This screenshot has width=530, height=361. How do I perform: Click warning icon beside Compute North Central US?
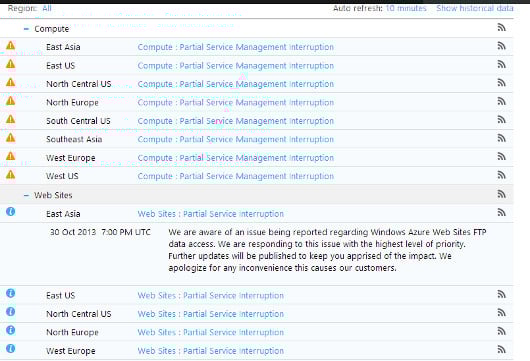(10, 82)
